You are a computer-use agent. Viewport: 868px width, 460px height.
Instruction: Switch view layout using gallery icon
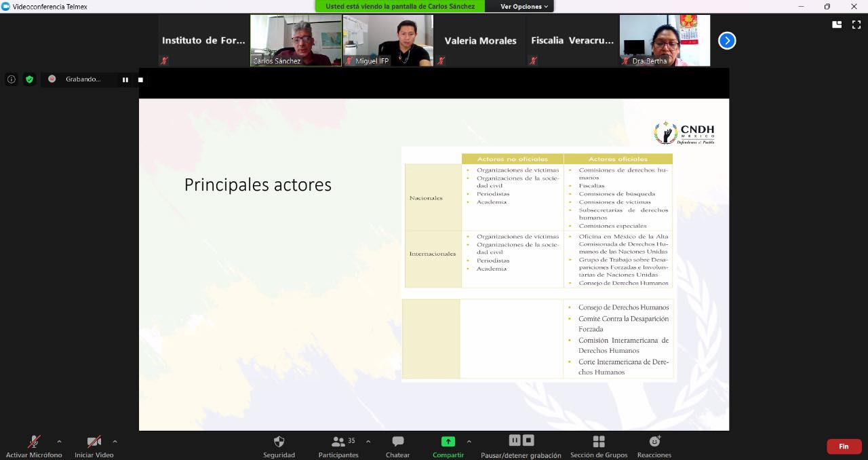pyautogui.click(x=837, y=24)
